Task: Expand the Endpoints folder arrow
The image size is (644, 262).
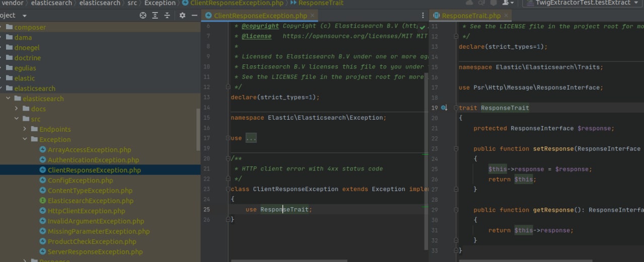Action: (25, 129)
